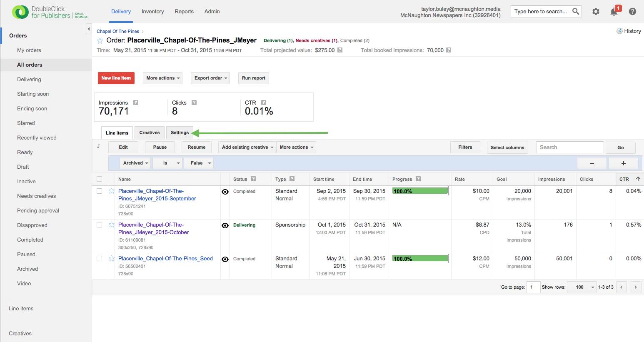Open Add existing creative dropdown
The height and width of the screenshot is (342, 644).
point(247,147)
